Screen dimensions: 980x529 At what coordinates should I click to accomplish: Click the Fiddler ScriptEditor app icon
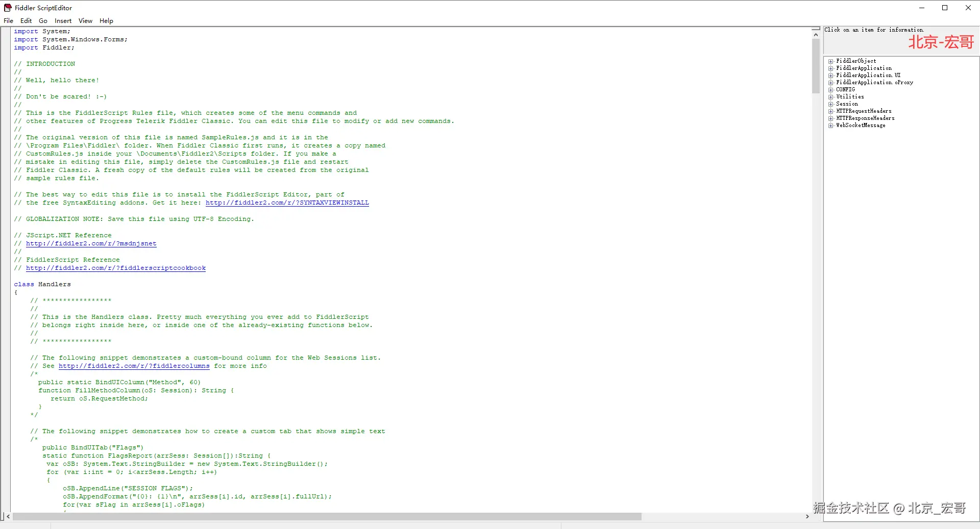point(8,8)
